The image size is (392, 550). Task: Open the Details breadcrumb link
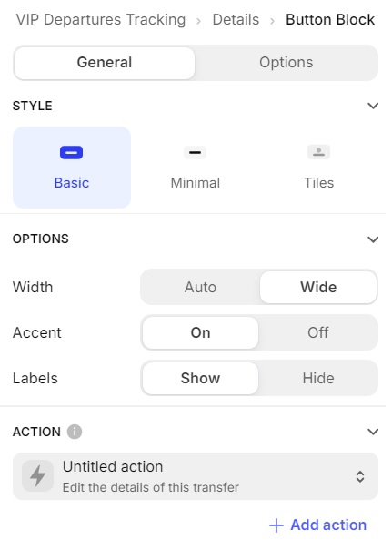pos(236,20)
